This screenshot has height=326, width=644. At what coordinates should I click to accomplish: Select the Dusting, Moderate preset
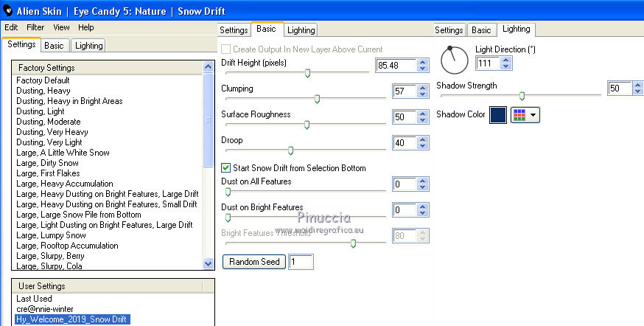tap(49, 121)
